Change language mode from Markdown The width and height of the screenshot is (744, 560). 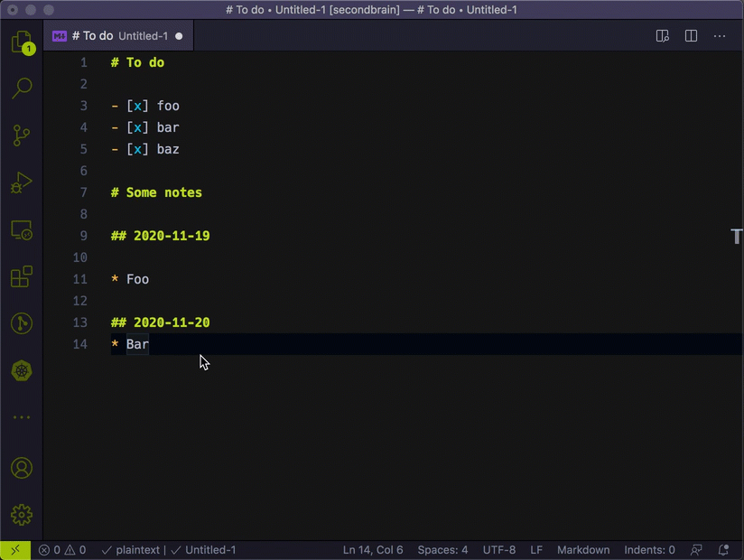click(x=582, y=550)
